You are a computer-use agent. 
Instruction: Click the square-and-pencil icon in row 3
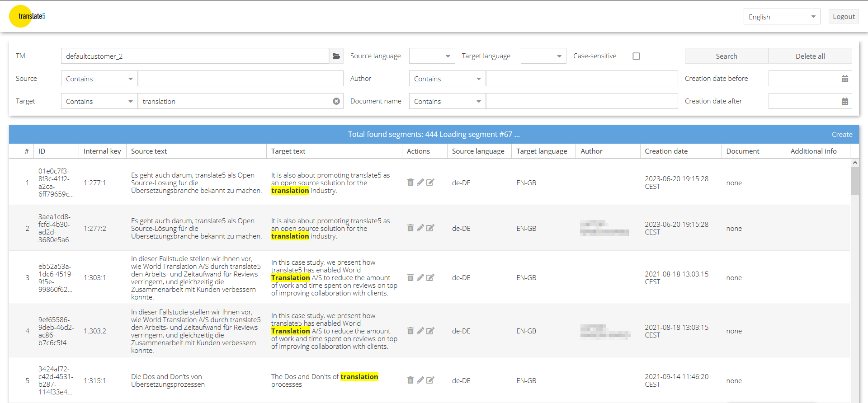430,277
